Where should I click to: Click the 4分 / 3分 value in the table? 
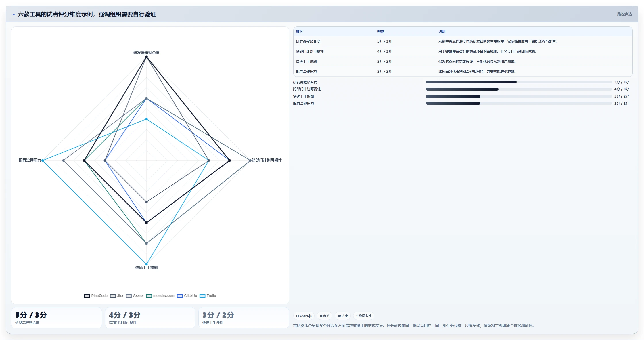[x=384, y=51]
